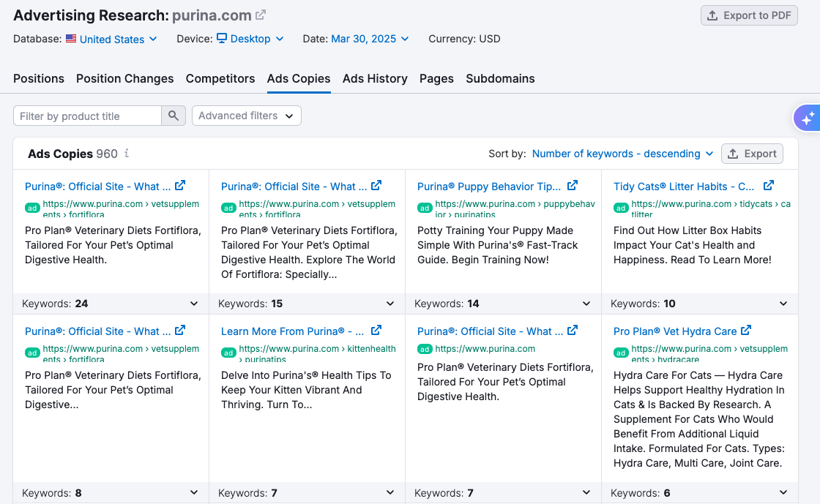Open the Desktop device dropdown
The image size is (820, 504).
click(249, 39)
